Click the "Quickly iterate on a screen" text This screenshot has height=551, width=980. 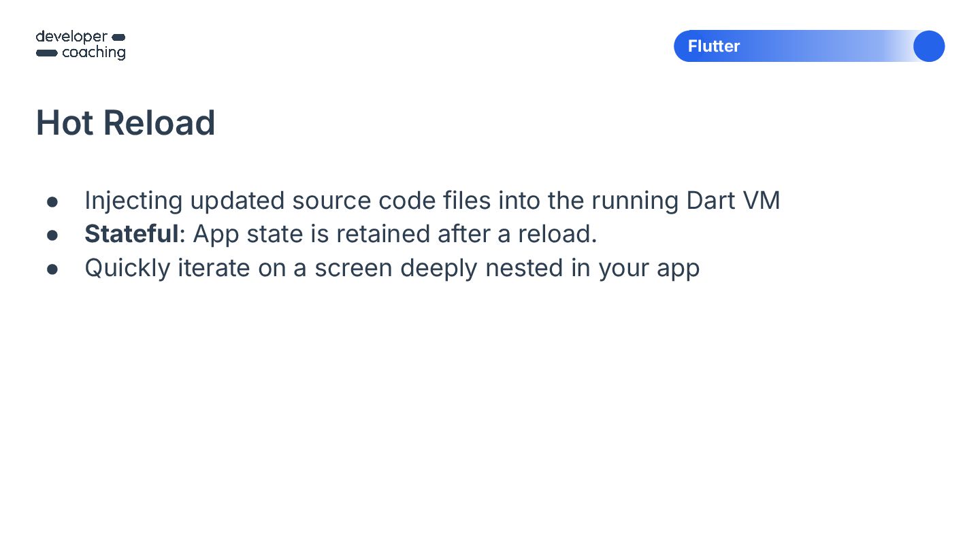coord(238,268)
